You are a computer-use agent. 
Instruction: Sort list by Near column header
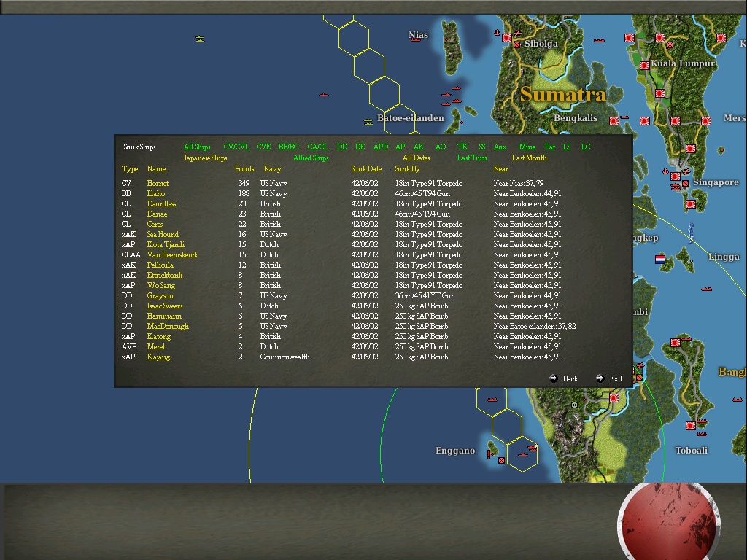coord(500,168)
